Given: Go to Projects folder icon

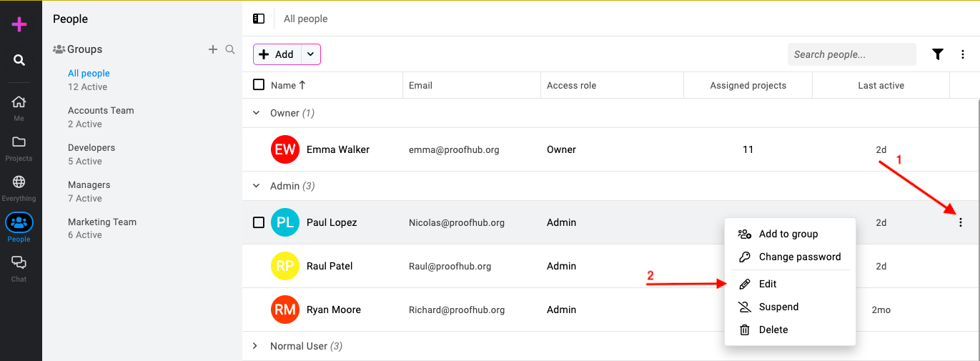Looking at the screenshot, I should tap(19, 142).
